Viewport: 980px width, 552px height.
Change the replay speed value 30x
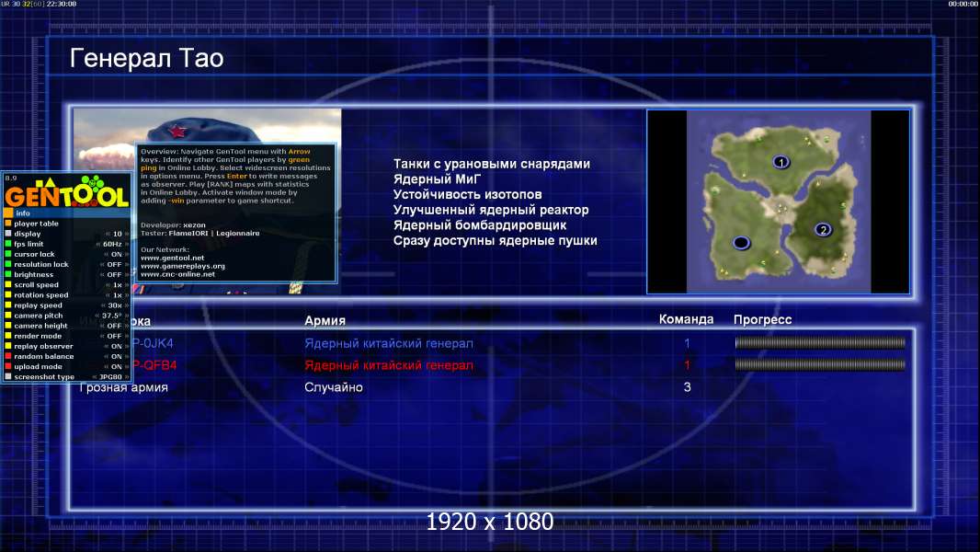point(115,305)
